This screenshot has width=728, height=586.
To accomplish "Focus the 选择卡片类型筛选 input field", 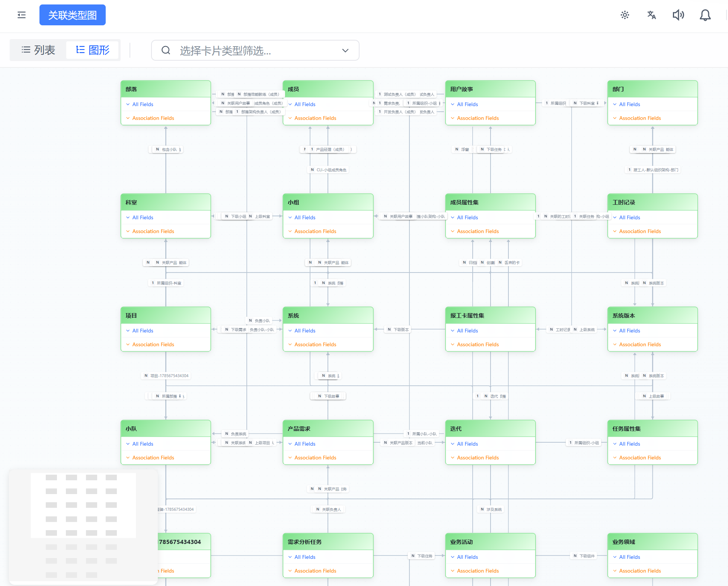I will tap(255, 50).
